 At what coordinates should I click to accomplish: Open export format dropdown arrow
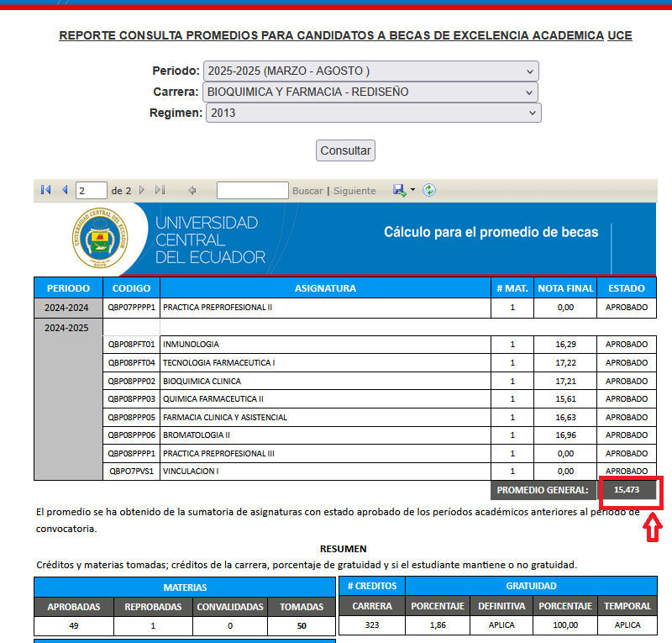412,191
